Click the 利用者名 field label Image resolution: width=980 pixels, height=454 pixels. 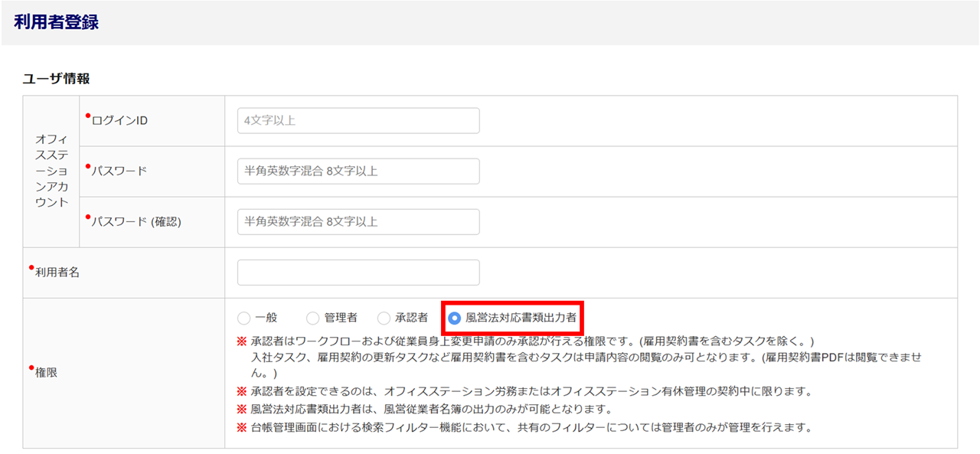click(x=57, y=273)
